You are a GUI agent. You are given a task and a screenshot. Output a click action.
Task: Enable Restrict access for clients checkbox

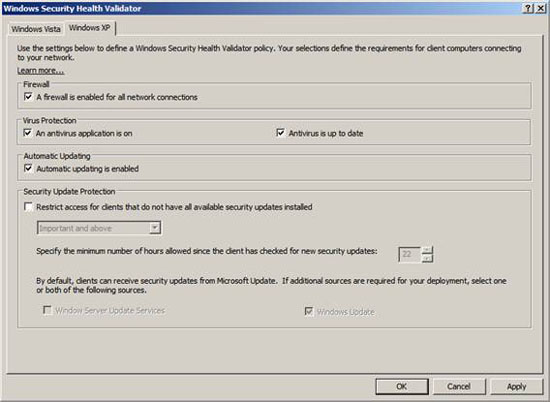[28, 207]
